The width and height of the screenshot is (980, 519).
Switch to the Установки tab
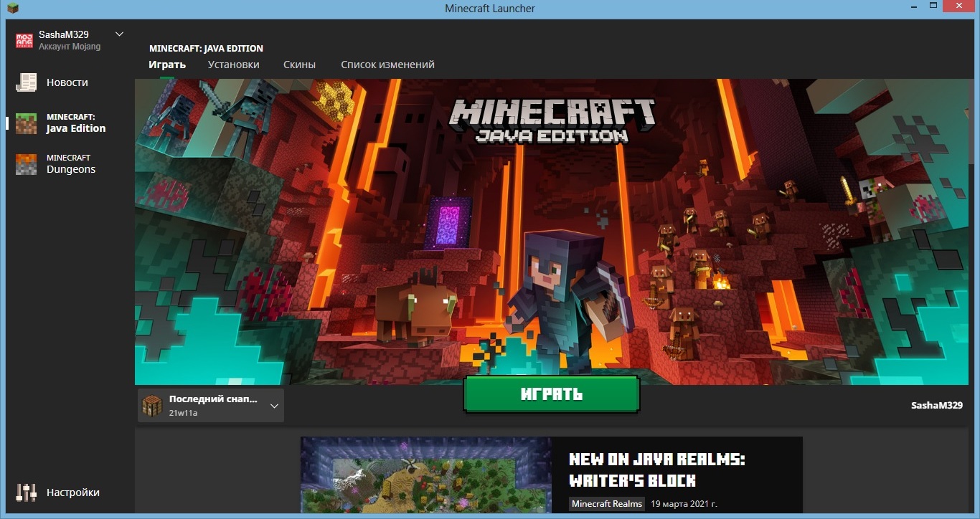click(234, 65)
